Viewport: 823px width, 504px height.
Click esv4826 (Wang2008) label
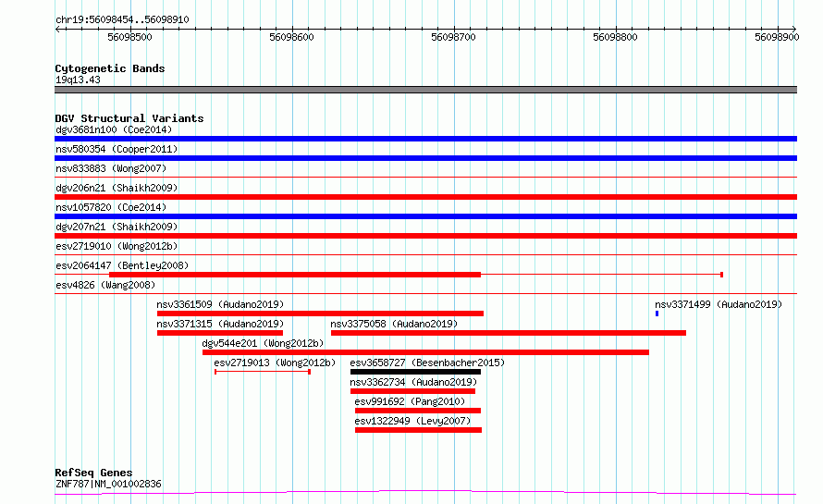coord(105,285)
